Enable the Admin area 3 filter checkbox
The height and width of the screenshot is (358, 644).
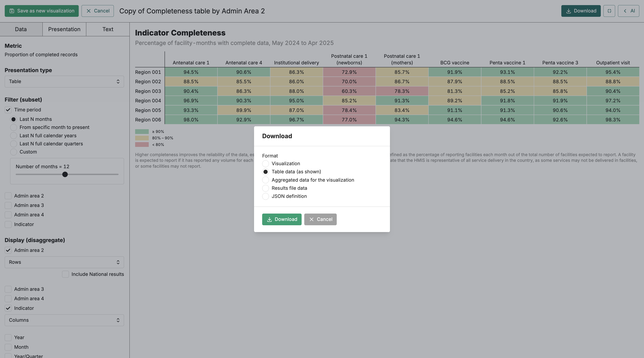coord(8,205)
